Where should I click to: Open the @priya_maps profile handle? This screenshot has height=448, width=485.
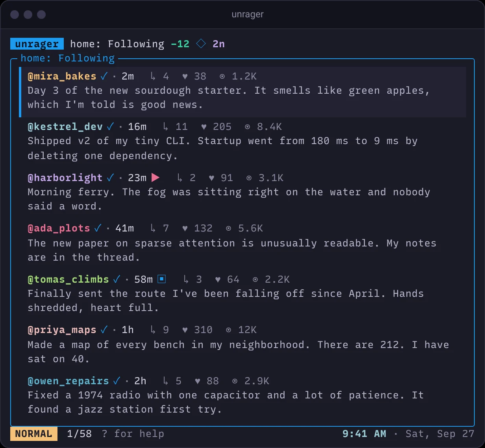pos(62,330)
